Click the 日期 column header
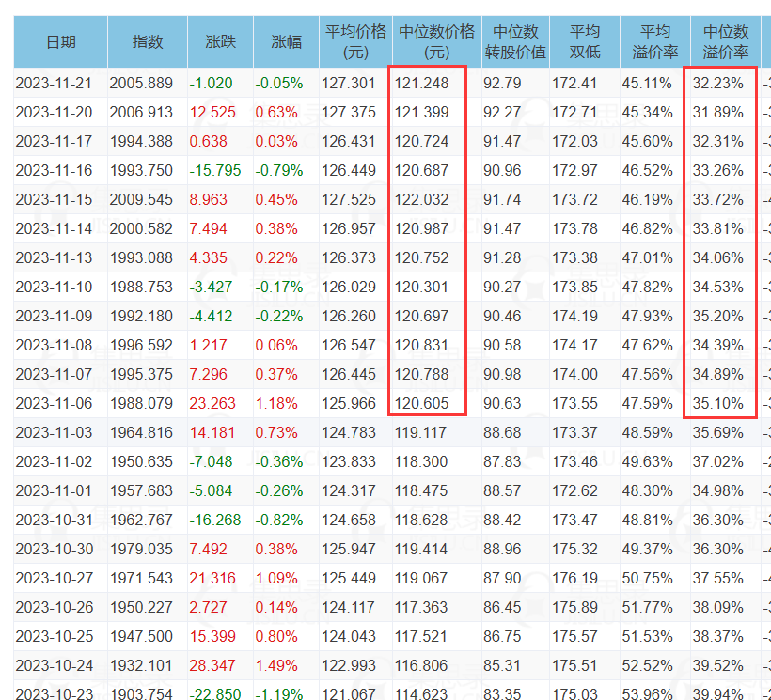771x700 pixels. pos(60,41)
